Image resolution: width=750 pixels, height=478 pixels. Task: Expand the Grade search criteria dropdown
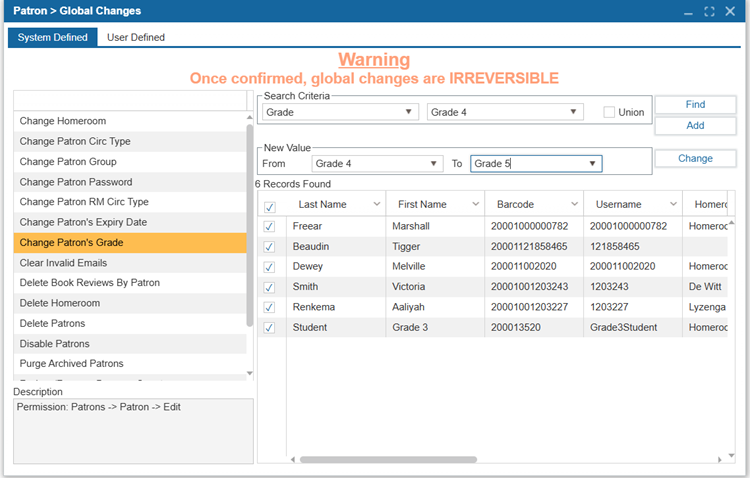click(410, 113)
